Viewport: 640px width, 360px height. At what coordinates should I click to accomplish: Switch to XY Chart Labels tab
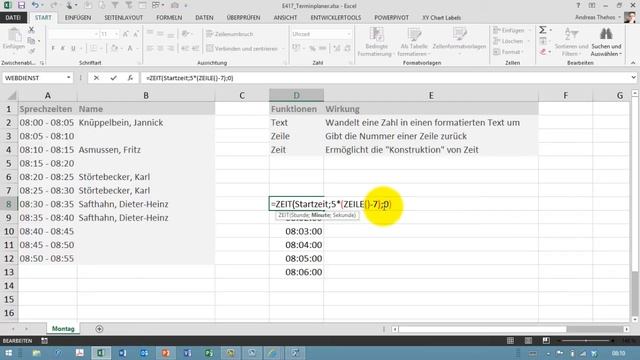(442, 18)
